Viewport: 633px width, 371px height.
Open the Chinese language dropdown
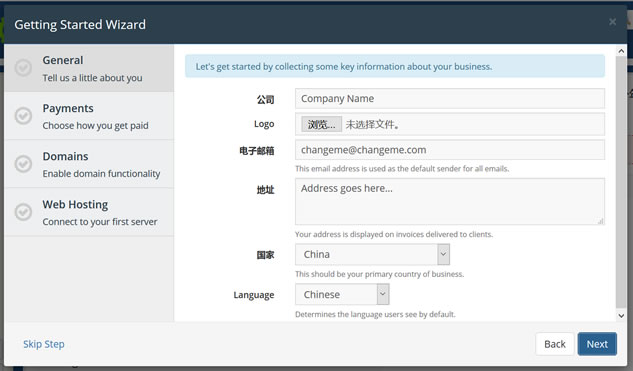tap(342, 294)
